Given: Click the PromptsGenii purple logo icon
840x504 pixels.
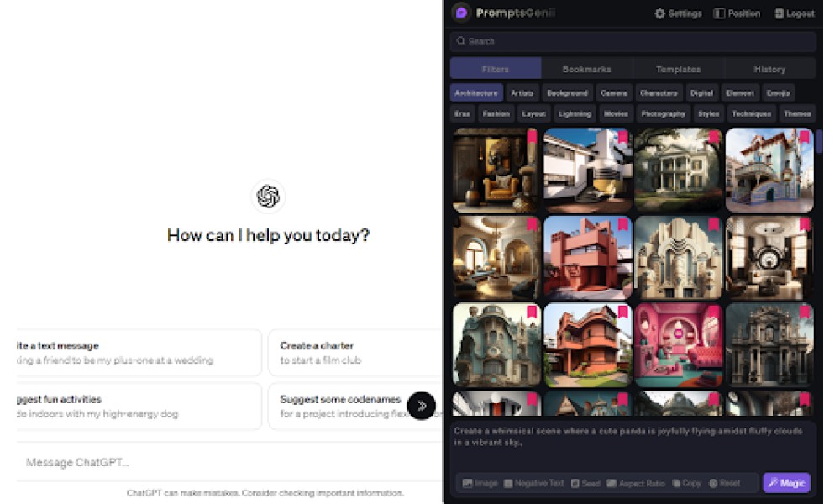Looking at the screenshot, I should click(x=461, y=13).
